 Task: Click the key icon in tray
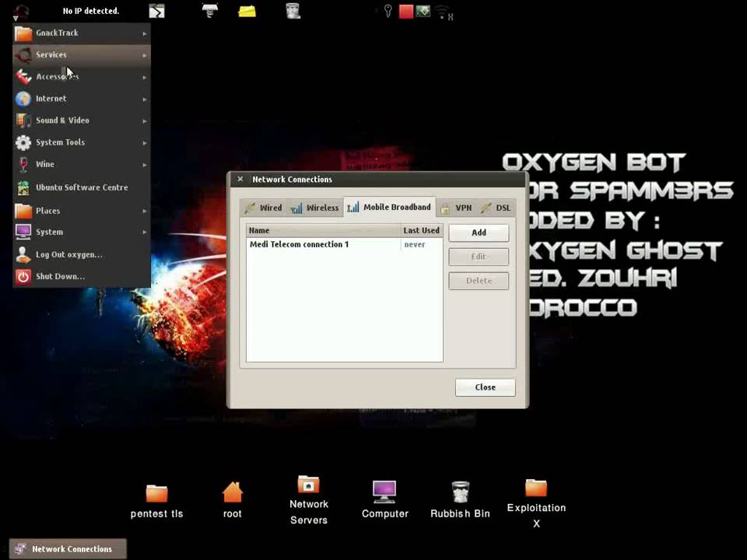coord(388,10)
